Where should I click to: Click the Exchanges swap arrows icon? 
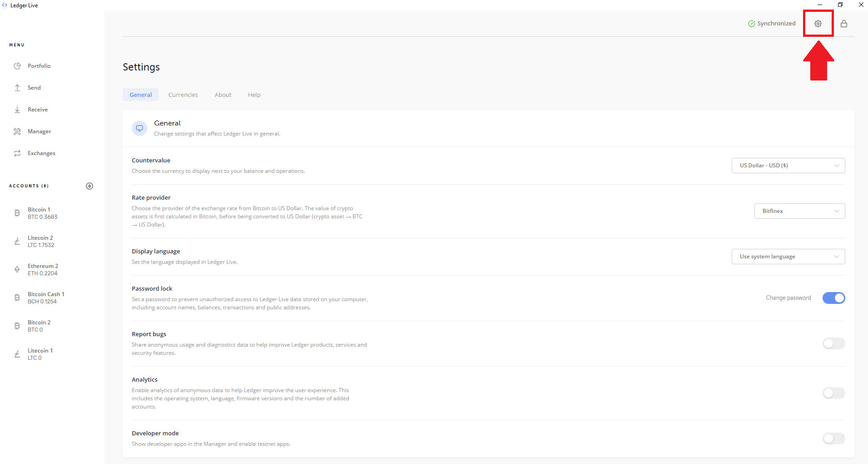tap(17, 153)
